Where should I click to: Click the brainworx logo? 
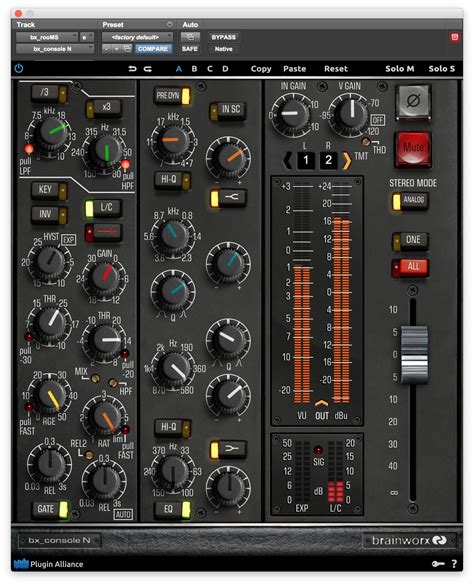point(409,540)
